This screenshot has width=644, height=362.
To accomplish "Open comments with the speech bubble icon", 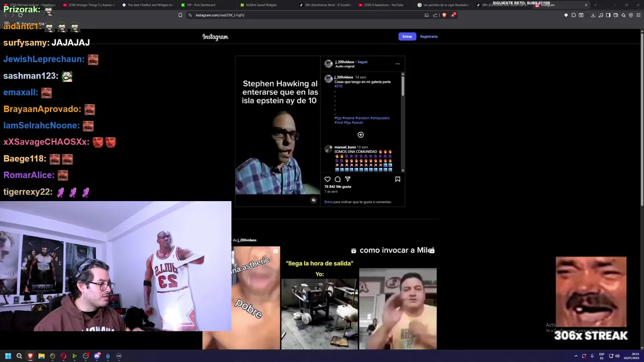I will coord(338,179).
